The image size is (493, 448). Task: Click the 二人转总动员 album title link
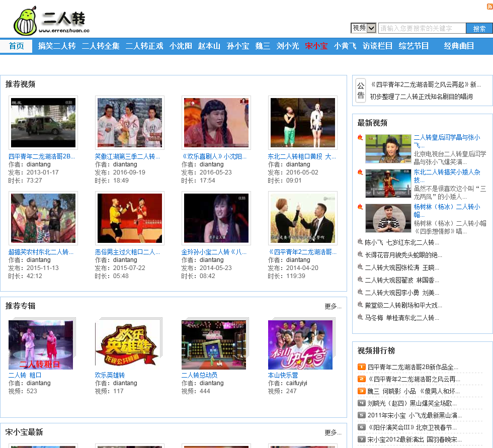[199, 375]
